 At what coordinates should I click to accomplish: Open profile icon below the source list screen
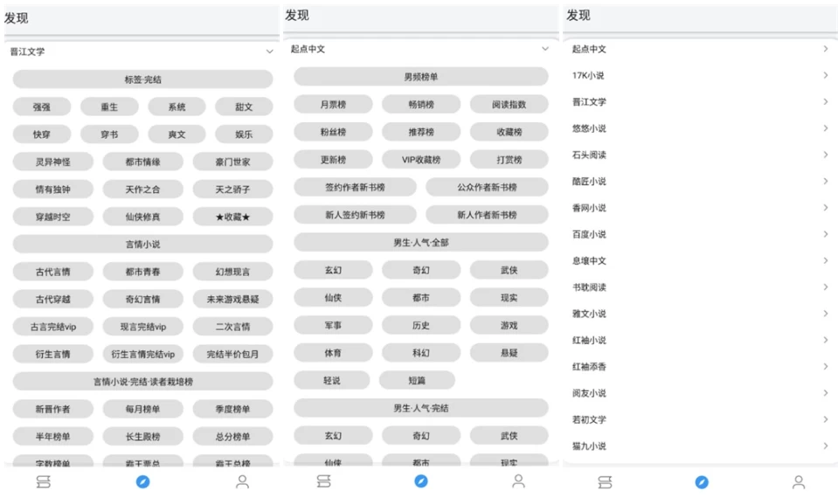coord(799,482)
